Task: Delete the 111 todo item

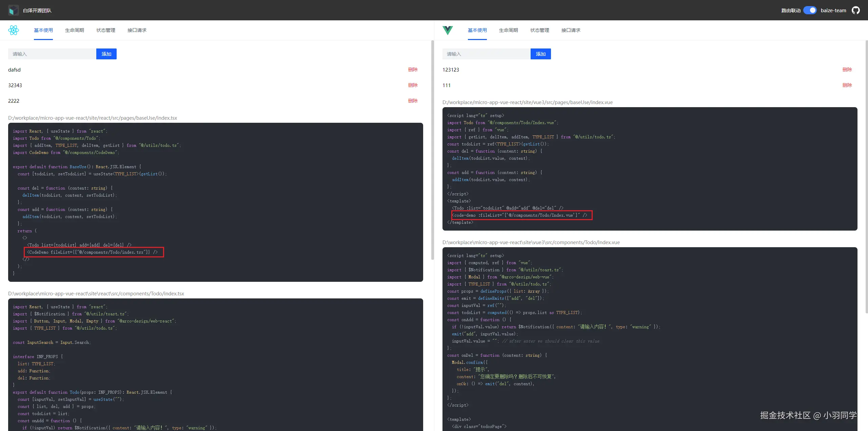Action: (847, 85)
